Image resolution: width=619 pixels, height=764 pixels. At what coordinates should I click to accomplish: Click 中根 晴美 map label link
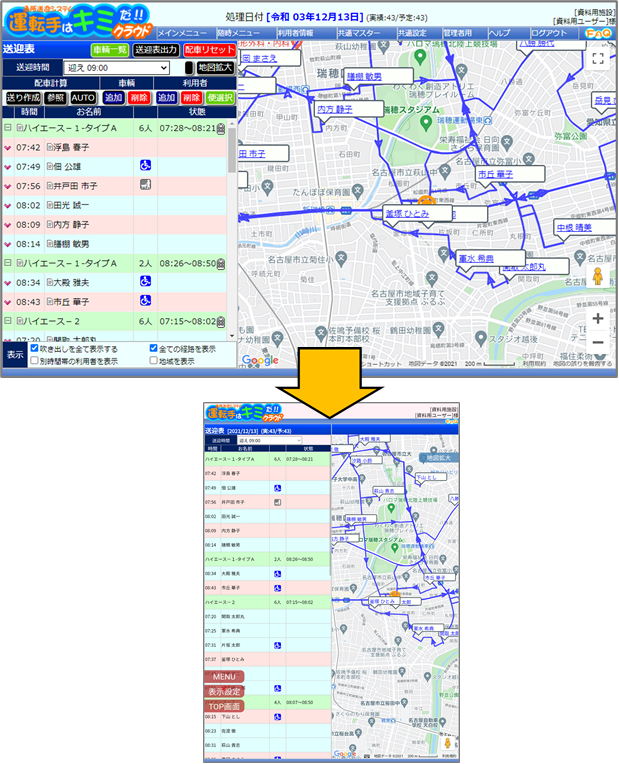[575, 228]
